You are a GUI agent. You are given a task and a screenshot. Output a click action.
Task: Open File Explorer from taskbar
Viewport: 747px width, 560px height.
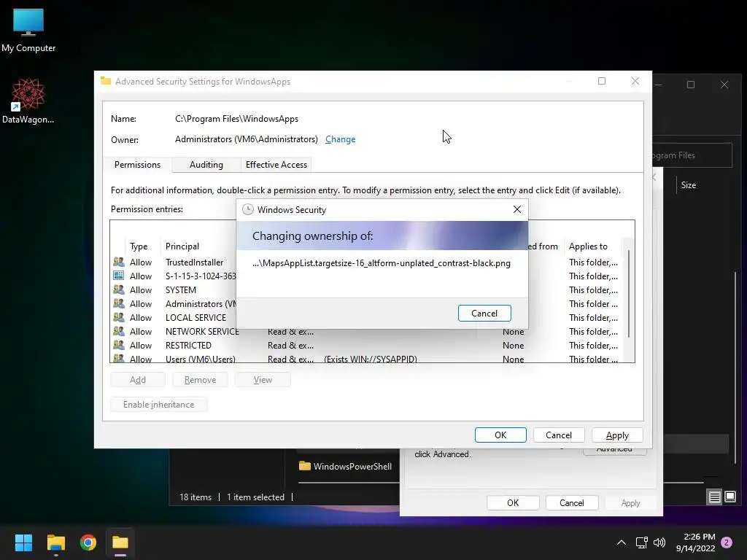coord(55,542)
